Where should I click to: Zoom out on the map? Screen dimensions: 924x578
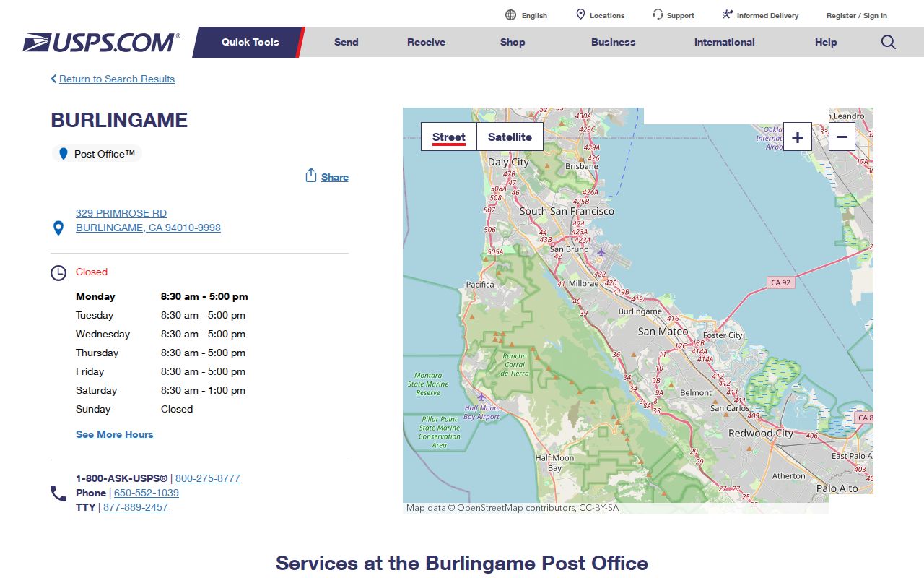[842, 137]
